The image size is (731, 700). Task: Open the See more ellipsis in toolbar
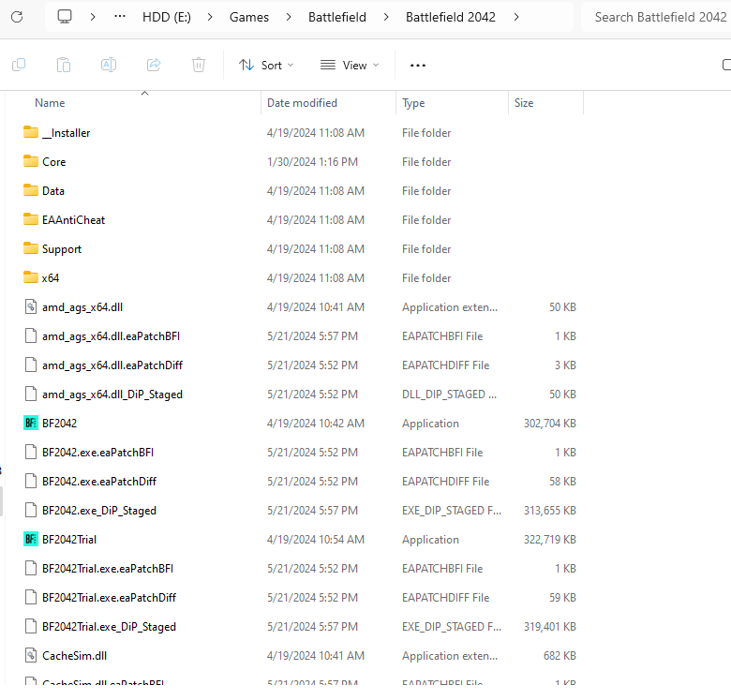418,66
